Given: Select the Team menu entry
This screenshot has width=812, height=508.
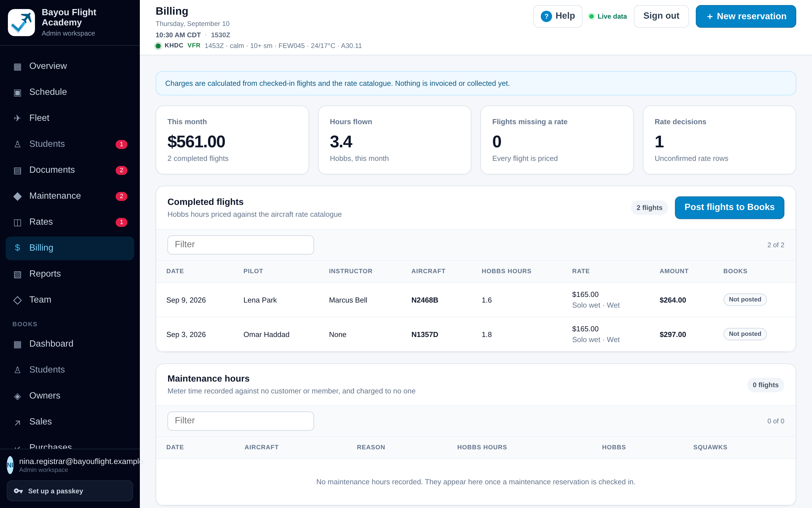Looking at the screenshot, I should pyautogui.click(x=70, y=300).
